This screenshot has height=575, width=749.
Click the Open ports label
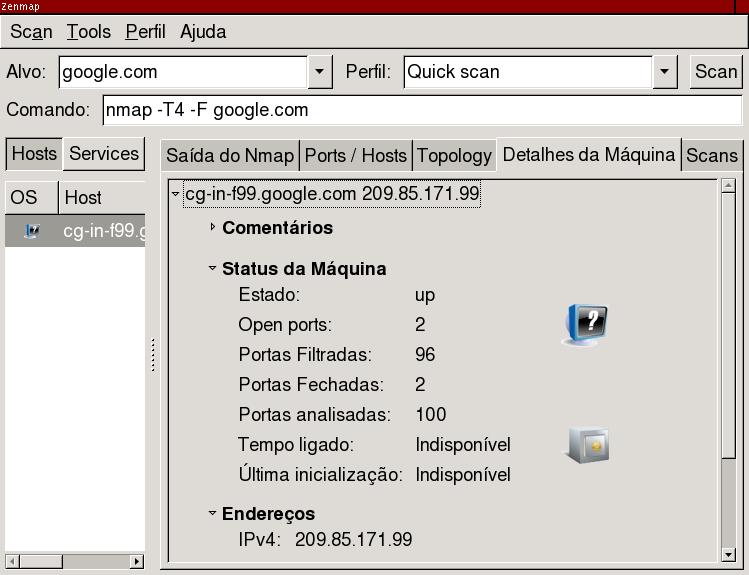(285, 325)
